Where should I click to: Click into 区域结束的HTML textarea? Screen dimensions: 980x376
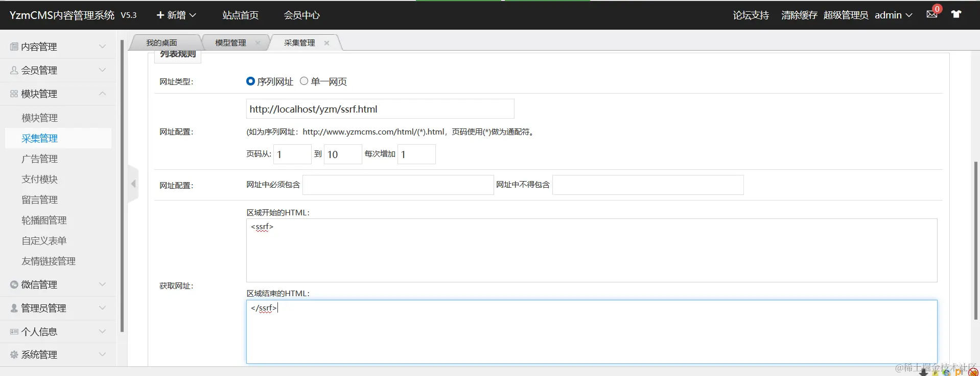click(592, 331)
